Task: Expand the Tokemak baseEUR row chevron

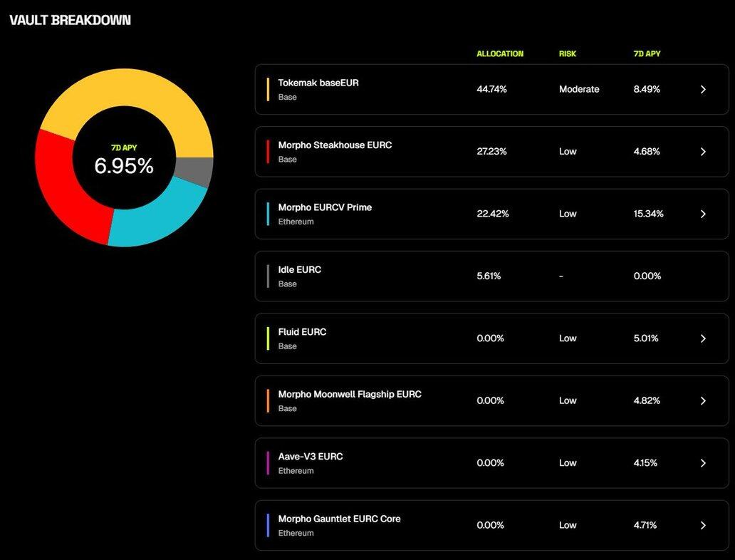Action: [x=703, y=90]
